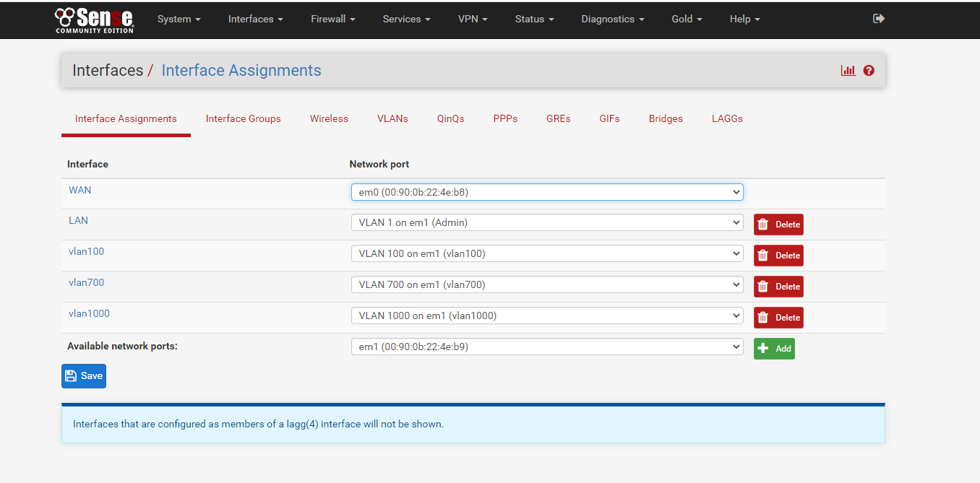Switch to the GIFs tab
Viewport: 980px width, 483px height.
[x=609, y=119]
